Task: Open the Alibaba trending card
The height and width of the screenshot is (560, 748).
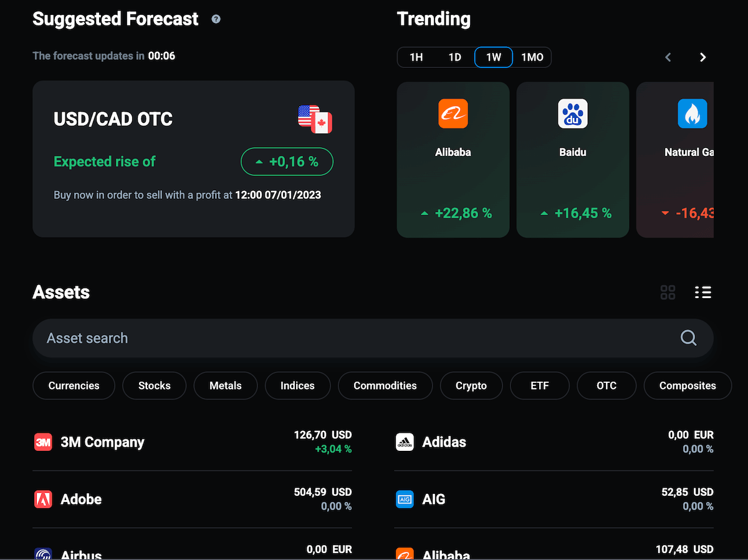Action: tap(453, 160)
